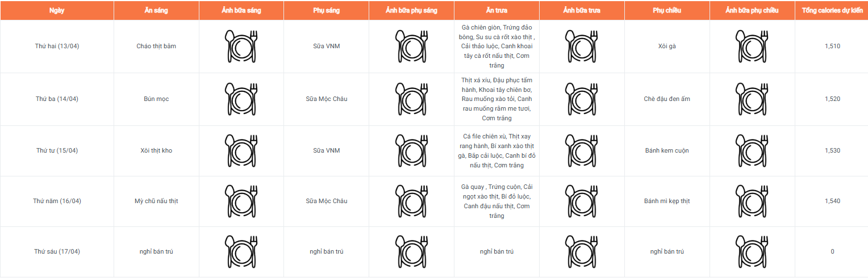Click Friday's breakfast photo plate icon

[241, 252]
